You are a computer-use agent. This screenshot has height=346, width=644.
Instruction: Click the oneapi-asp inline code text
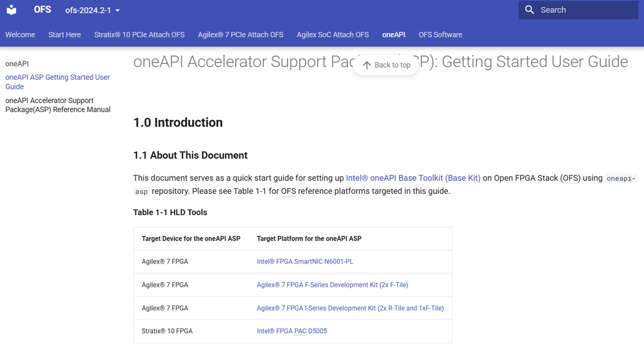coord(621,178)
